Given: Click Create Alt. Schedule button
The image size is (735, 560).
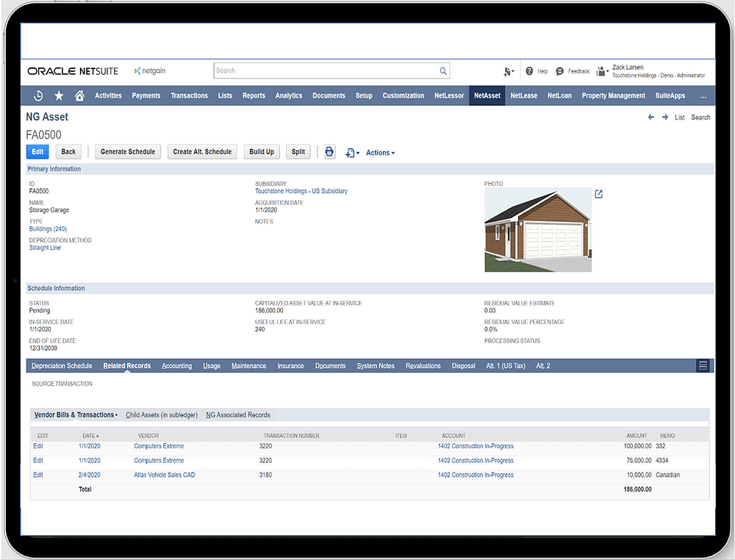Looking at the screenshot, I should click(202, 152).
